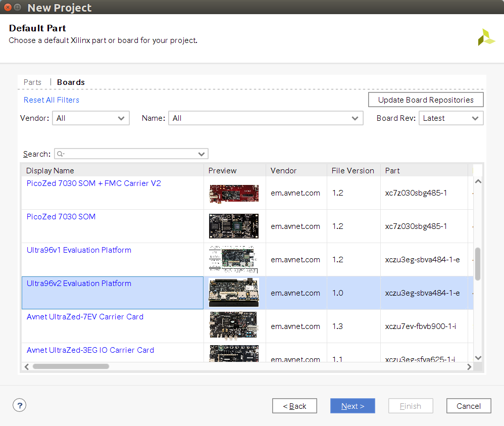Switch to the Parts tab
The image size is (504, 426).
pyautogui.click(x=32, y=82)
